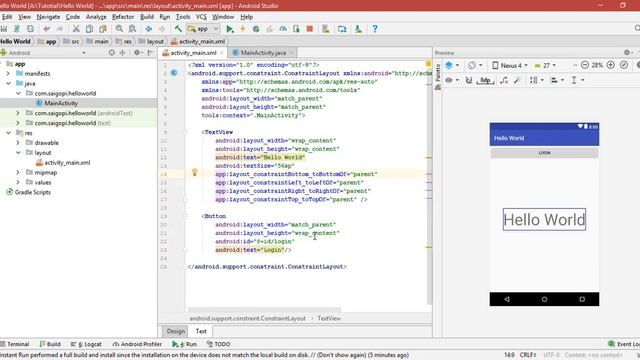Open the Align dropdown in Preview toolbar

(x=558, y=80)
